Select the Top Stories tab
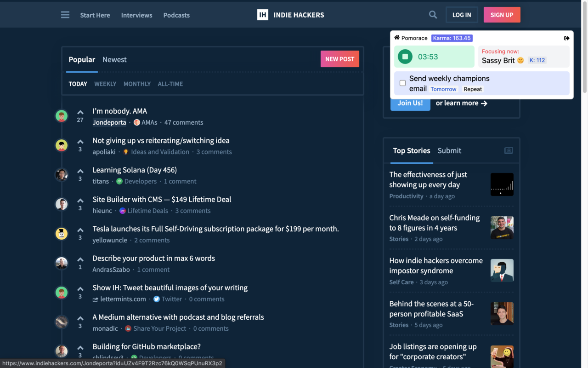 pyautogui.click(x=412, y=150)
